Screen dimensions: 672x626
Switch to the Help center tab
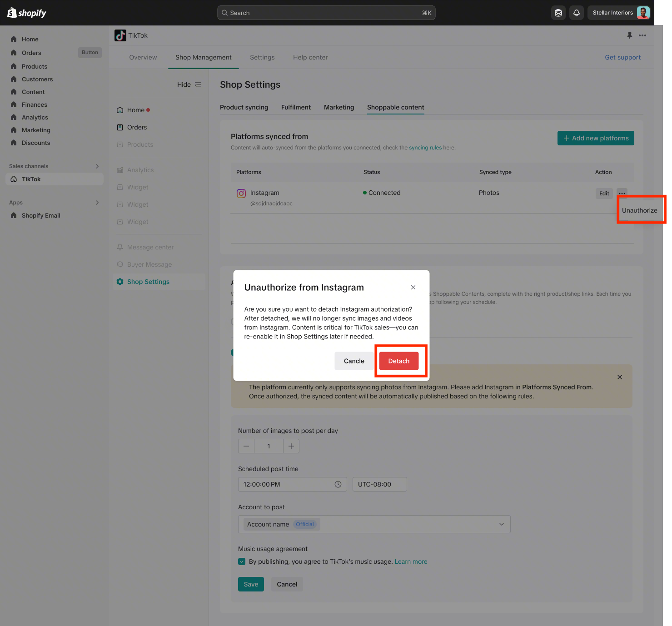[x=310, y=57]
